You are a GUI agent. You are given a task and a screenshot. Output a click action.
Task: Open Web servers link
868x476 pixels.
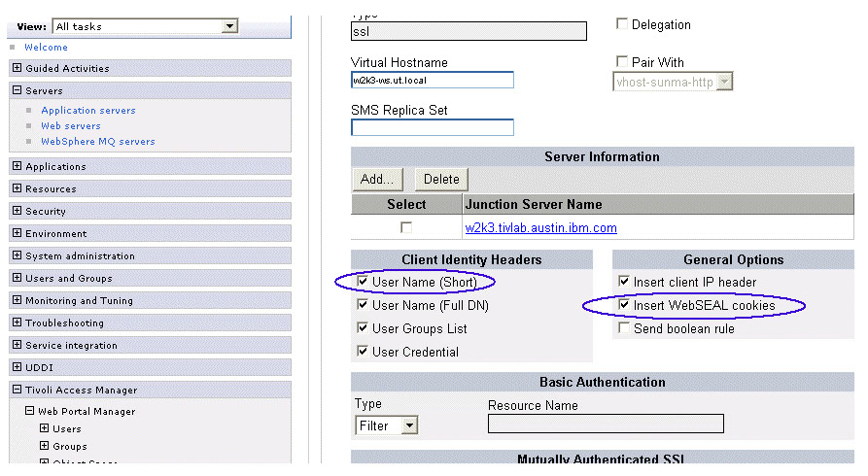coord(71,125)
